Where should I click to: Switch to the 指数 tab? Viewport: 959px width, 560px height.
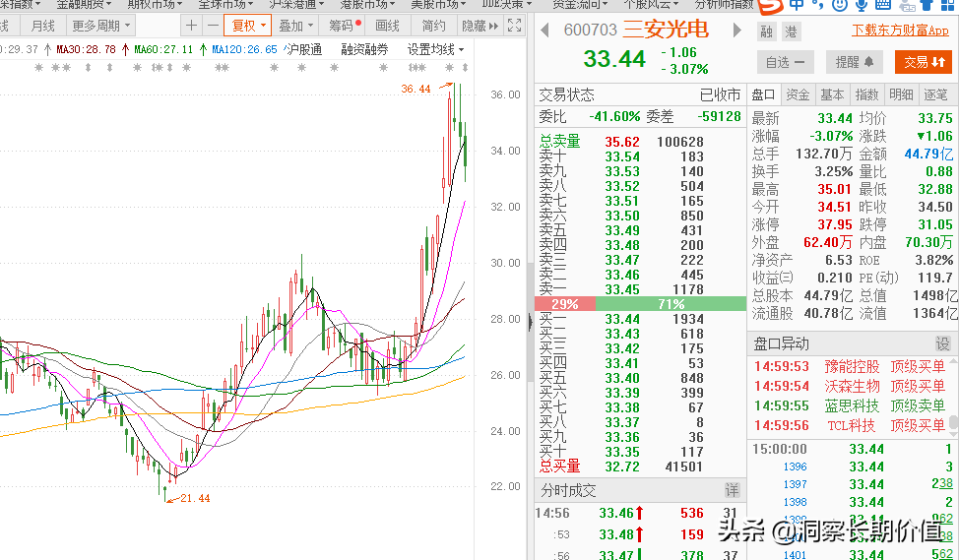click(x=866, y=94)
